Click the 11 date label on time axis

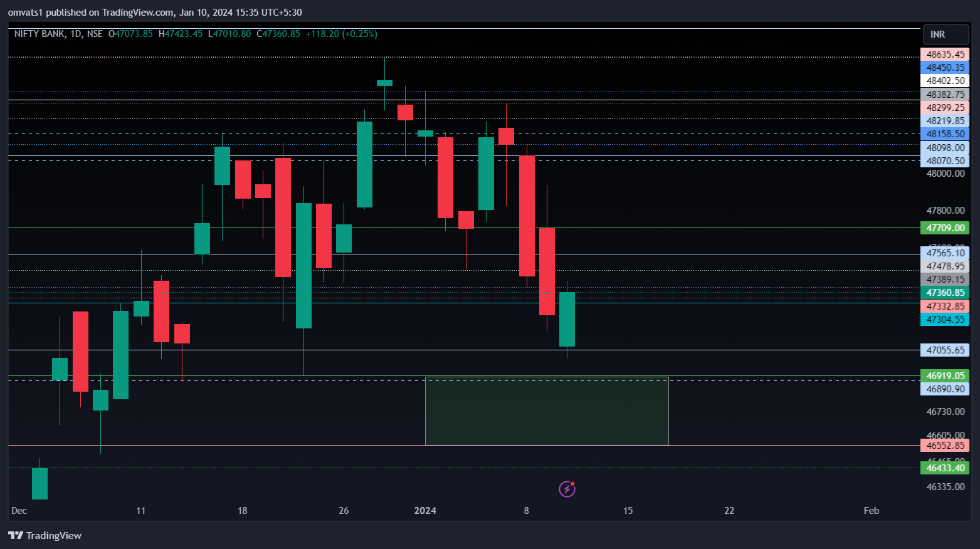click(x=141, y=511)
